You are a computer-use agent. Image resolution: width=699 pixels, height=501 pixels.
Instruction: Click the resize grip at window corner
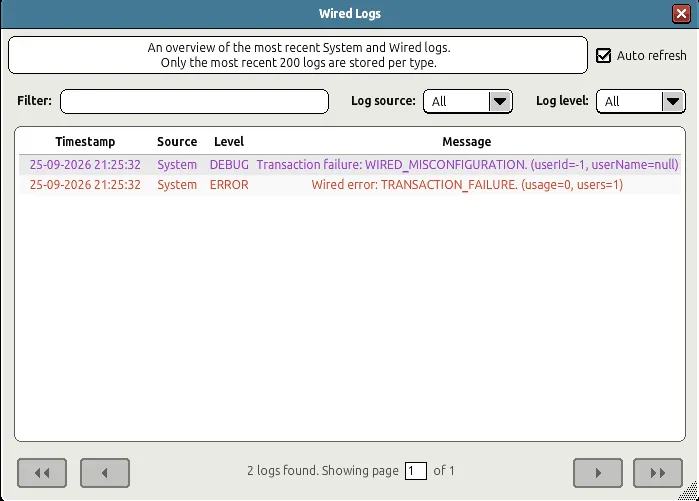tap(689, 491)
